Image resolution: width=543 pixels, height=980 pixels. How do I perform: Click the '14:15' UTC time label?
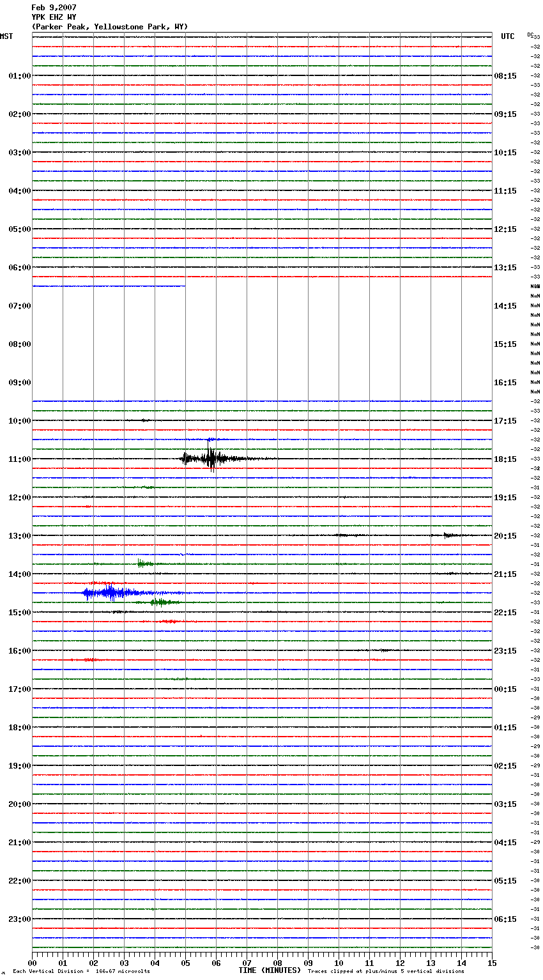click(505, 306)
